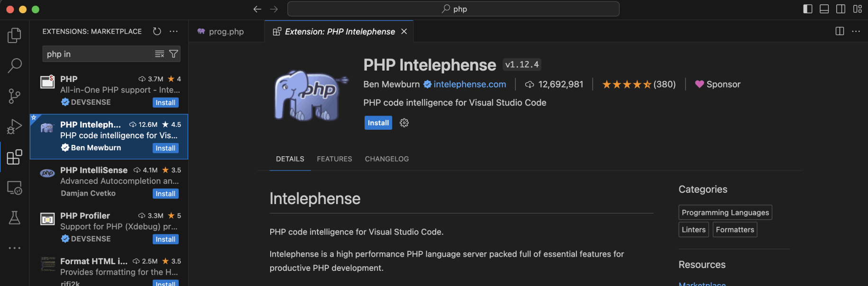Screen dimensions: 868x286
Task: Open the Search view in activity bar
Action: [14, 65]
